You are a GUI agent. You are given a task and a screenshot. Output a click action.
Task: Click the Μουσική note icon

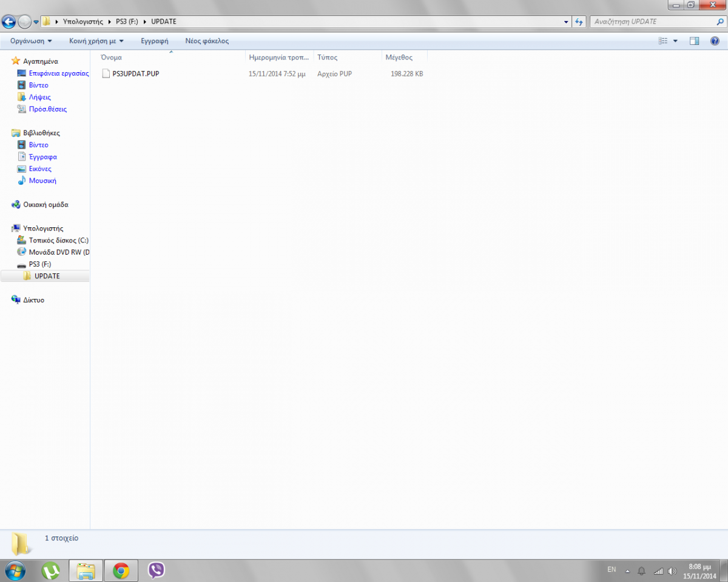[22, 181]
